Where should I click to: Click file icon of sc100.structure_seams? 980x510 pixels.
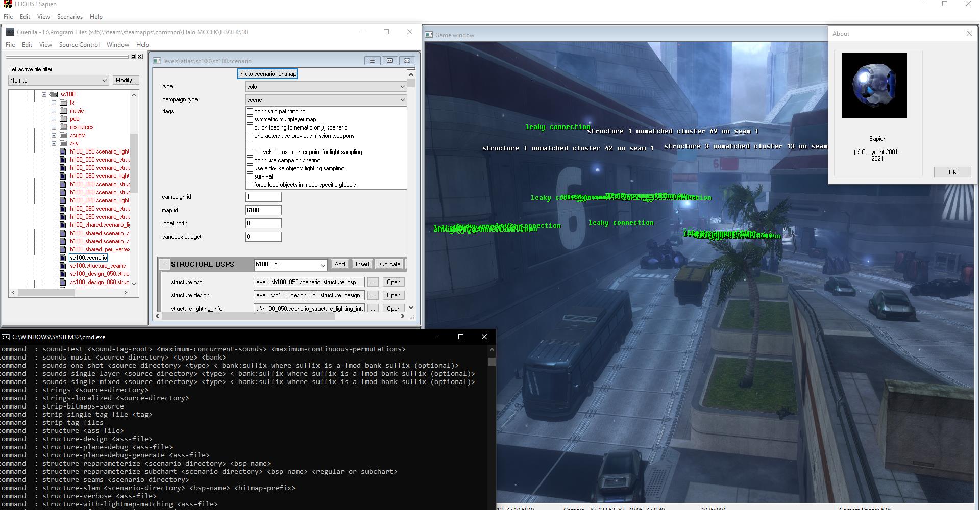pyautogui.click(x=63, y=266)
